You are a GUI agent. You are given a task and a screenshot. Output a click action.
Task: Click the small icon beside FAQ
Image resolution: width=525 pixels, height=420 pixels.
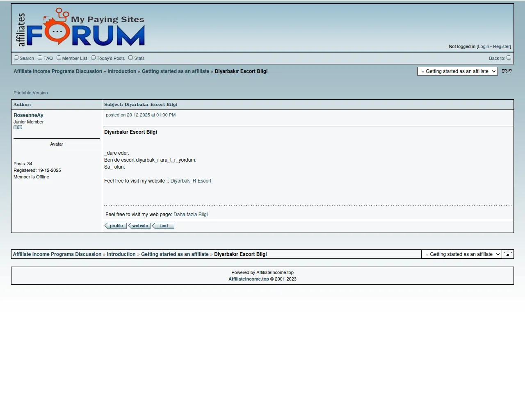tap(40, 58)
